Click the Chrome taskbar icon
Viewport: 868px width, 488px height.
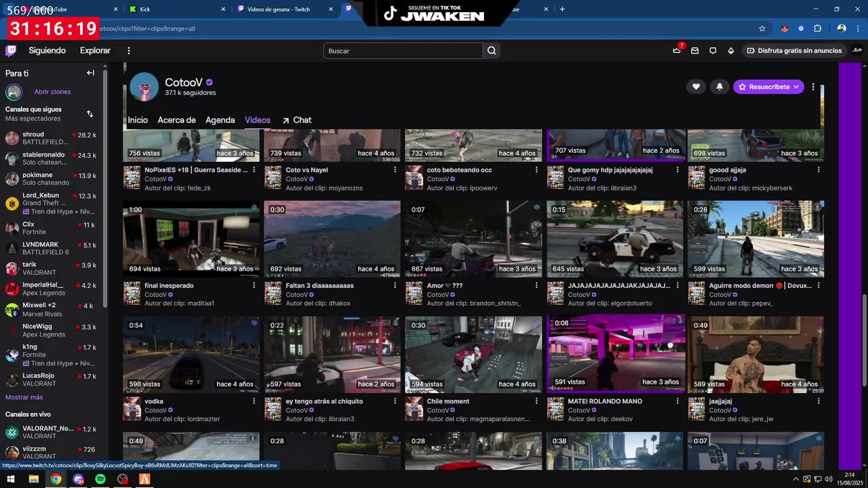56,479
